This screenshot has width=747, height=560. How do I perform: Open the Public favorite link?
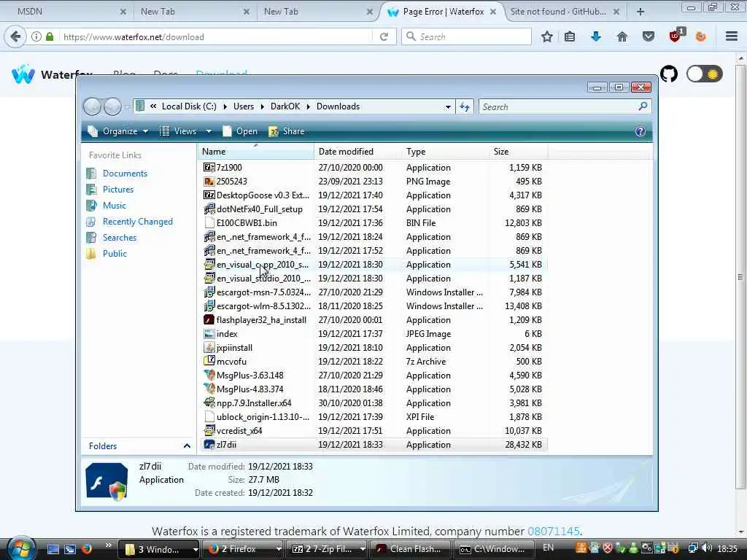(115, 254)
